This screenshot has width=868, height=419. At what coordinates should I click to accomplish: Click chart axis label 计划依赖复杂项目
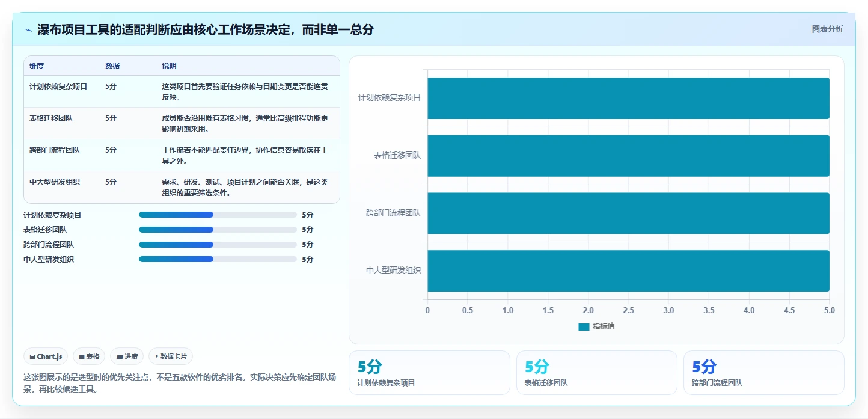coord(390,97)
